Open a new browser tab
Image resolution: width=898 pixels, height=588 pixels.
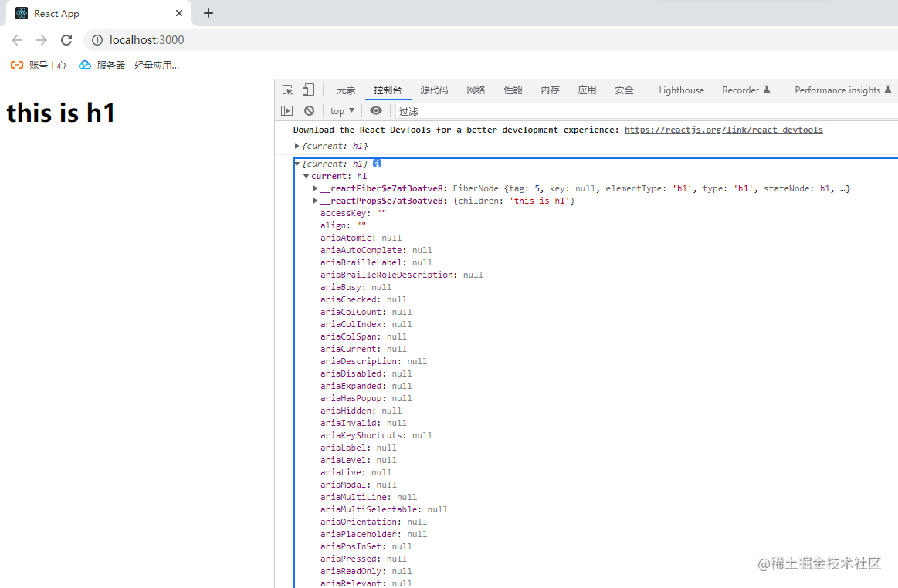point(208,13)
